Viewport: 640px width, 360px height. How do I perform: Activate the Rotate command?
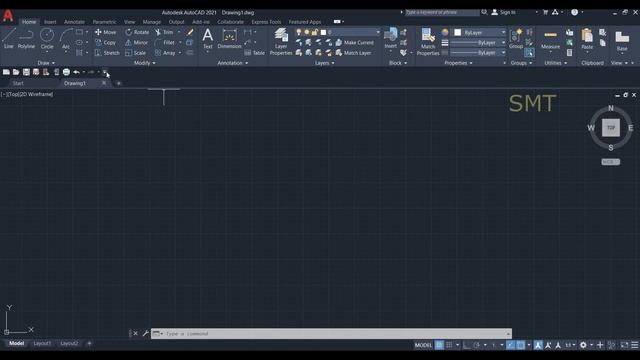coord(137,32)
